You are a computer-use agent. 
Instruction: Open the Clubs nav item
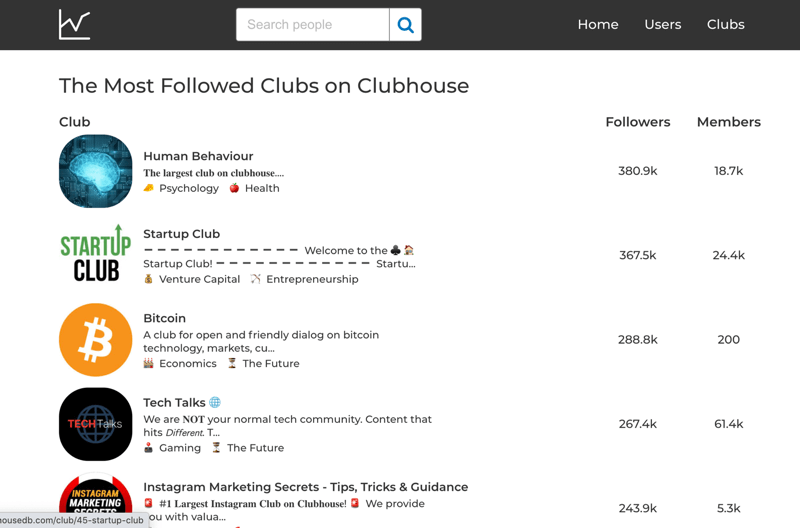pos(726,24)
